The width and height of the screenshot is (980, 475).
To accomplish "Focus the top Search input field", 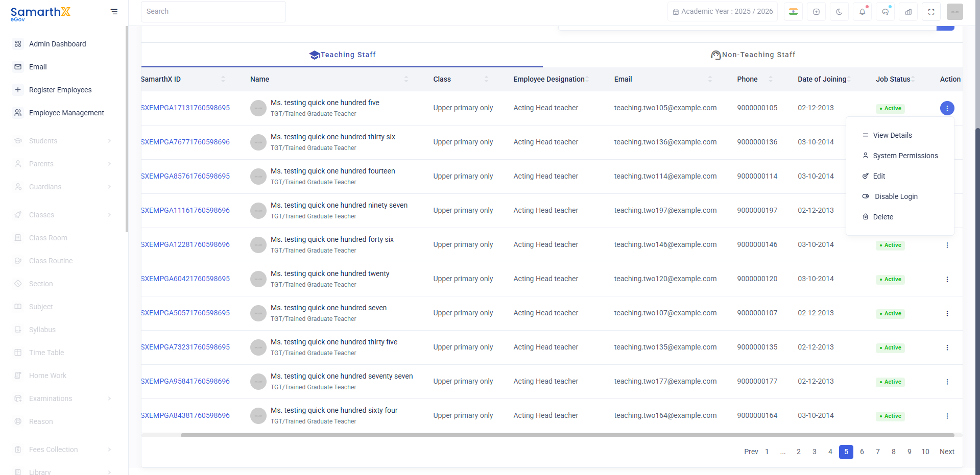I will pyautogui.click(x=213, y=12).
